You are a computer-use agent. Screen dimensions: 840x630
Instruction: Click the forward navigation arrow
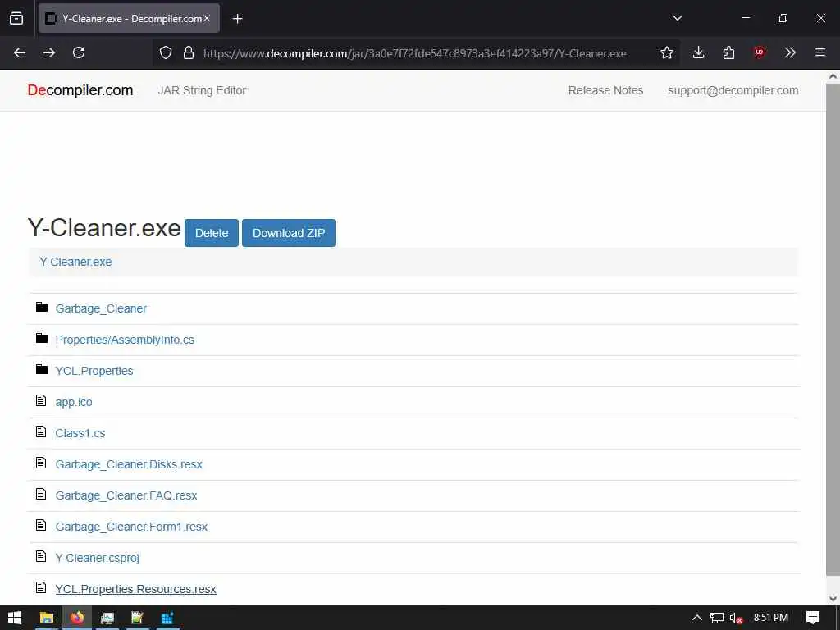click(x=48, y=52)
